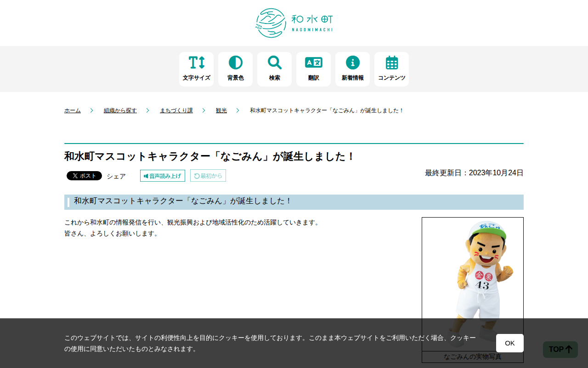Click the text 皆さん、よろしくお願いします。
This screenshot has width=588, height=368.
112,234
